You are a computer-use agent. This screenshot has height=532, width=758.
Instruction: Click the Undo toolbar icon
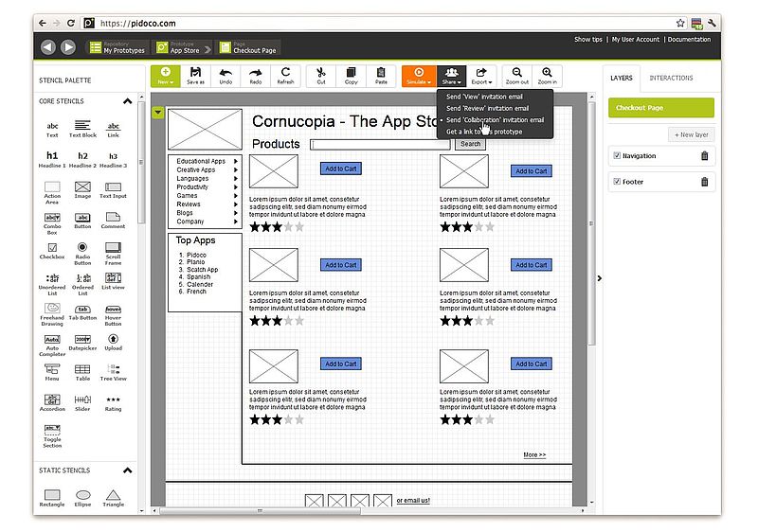226,77
